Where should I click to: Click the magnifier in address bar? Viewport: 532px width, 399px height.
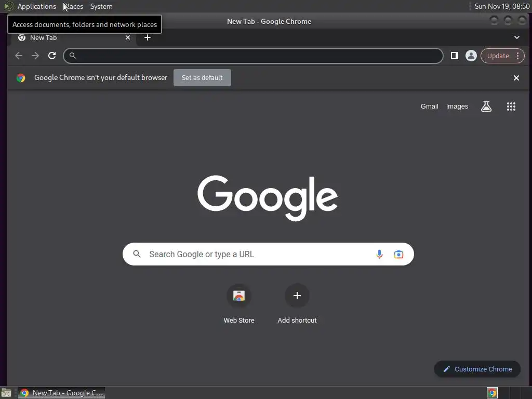click(x=73, y=56)
